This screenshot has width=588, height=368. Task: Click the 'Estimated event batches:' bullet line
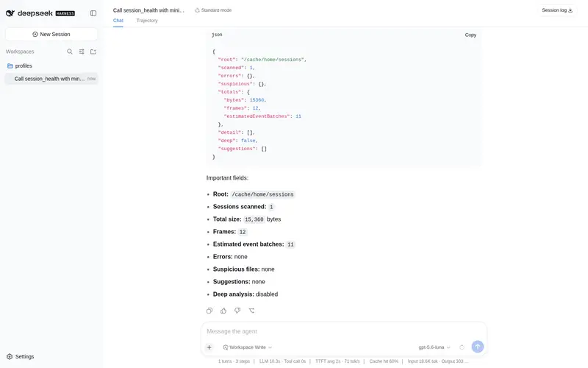254,244
